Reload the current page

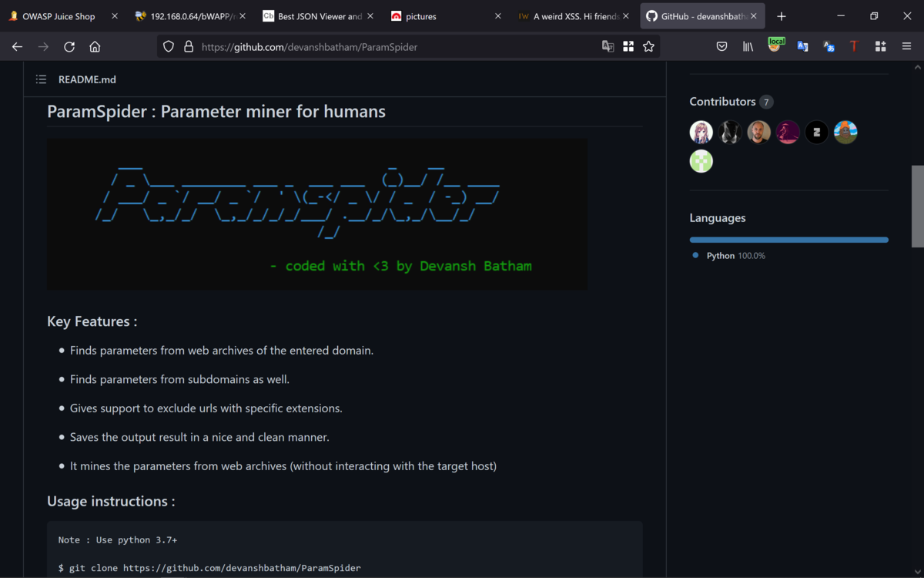[69, 47]
